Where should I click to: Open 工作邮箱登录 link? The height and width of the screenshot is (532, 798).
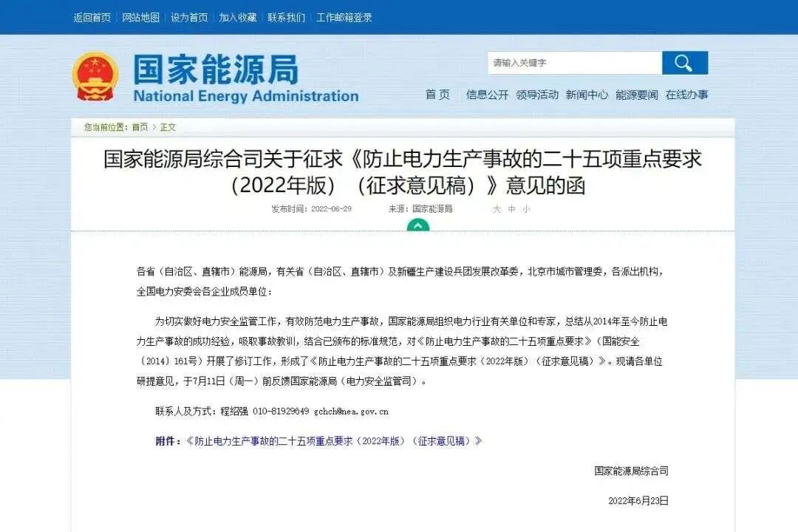(344, 18)
